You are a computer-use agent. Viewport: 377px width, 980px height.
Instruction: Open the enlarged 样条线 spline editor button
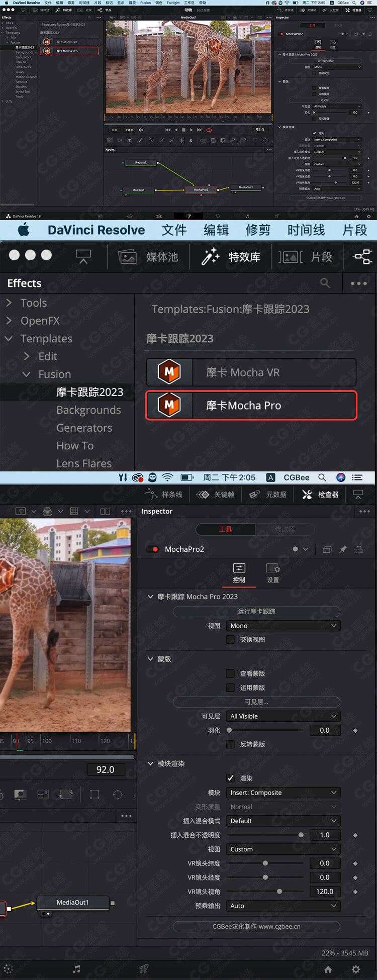click(x=164, y=495)
